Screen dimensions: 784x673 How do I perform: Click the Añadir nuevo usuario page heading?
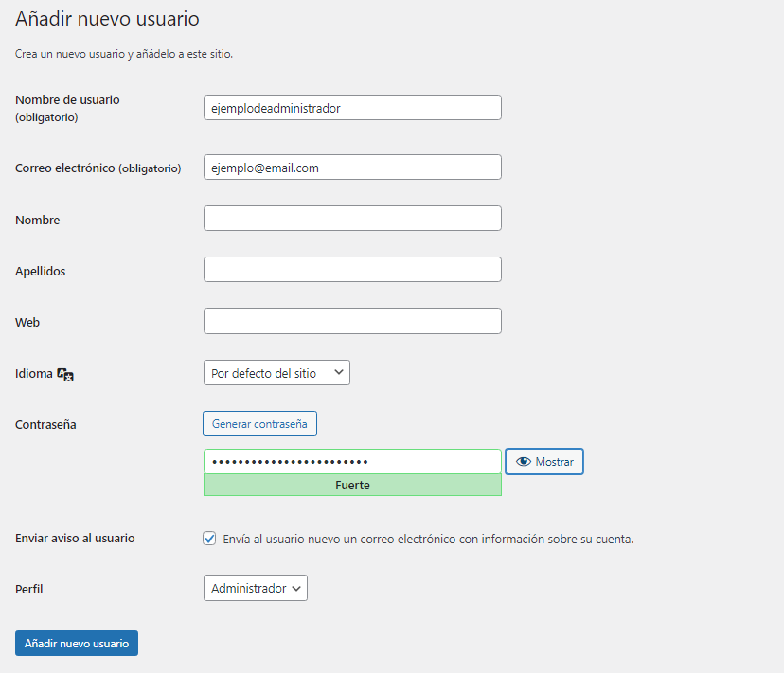[x=107, y=18]
